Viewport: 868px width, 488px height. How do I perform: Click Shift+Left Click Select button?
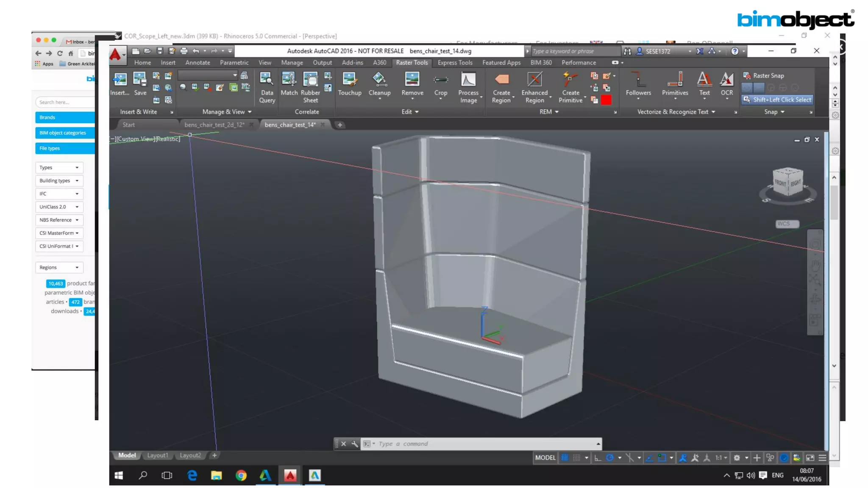pyautogui.click(x=778, y=100)
